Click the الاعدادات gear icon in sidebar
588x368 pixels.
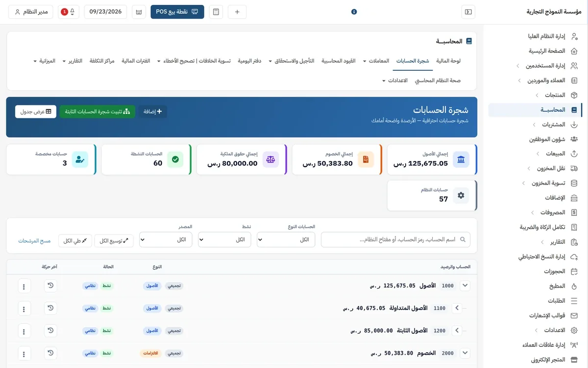click(574, 330)
